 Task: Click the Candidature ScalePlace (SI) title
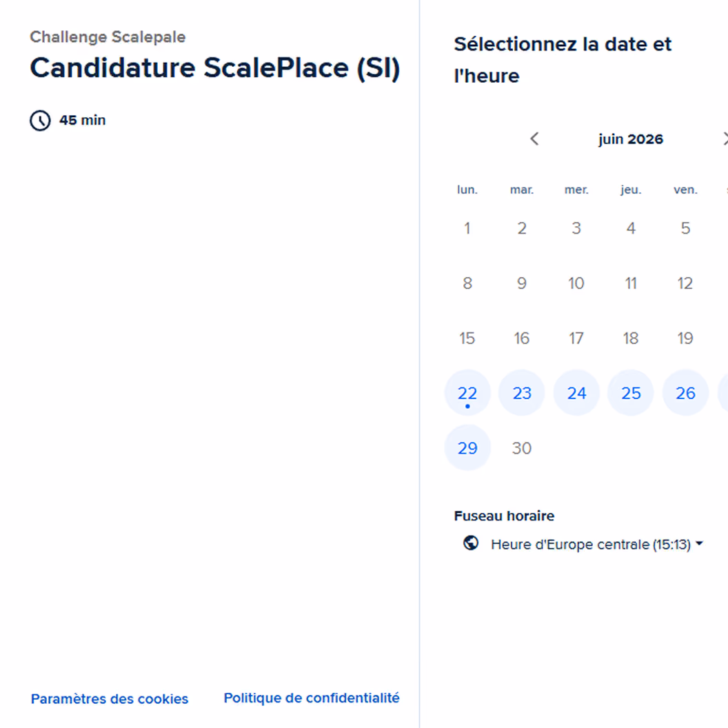(x=215, y=68)
